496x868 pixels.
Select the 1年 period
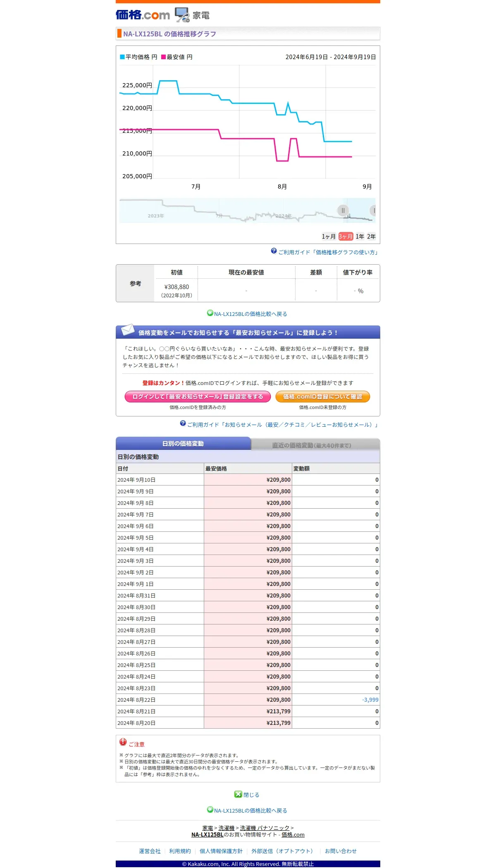click(x=360, y=237)
